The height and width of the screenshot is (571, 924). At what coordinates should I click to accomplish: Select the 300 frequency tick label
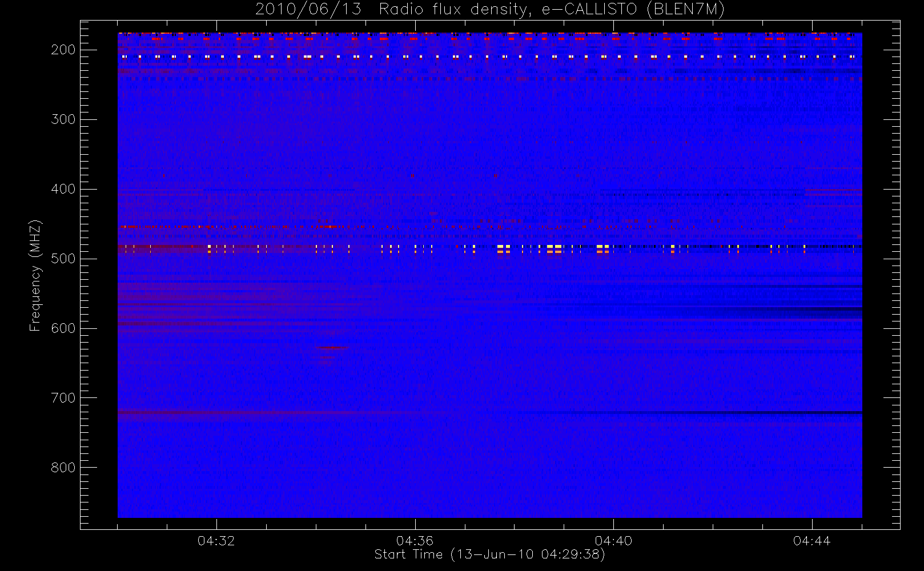point(63,119)
